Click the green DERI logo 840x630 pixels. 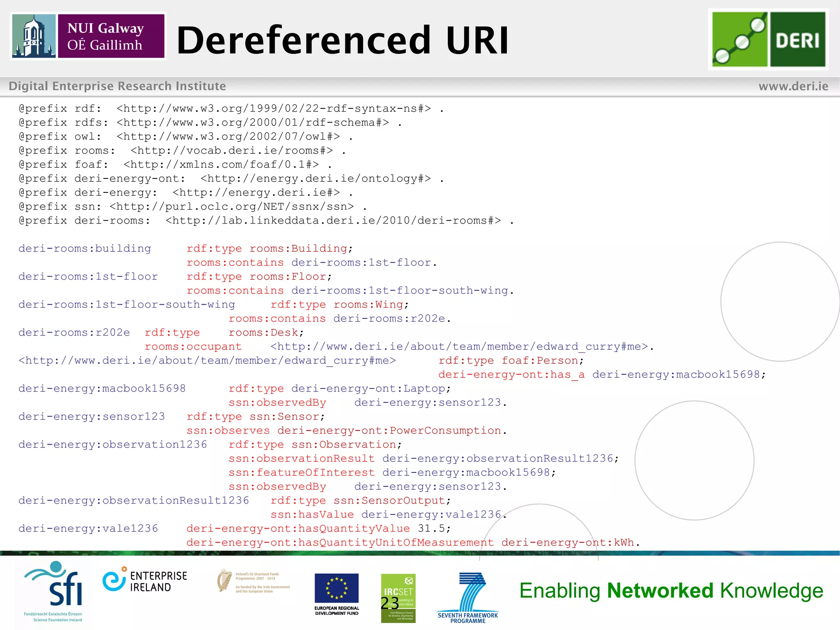(x=769, y=39)
